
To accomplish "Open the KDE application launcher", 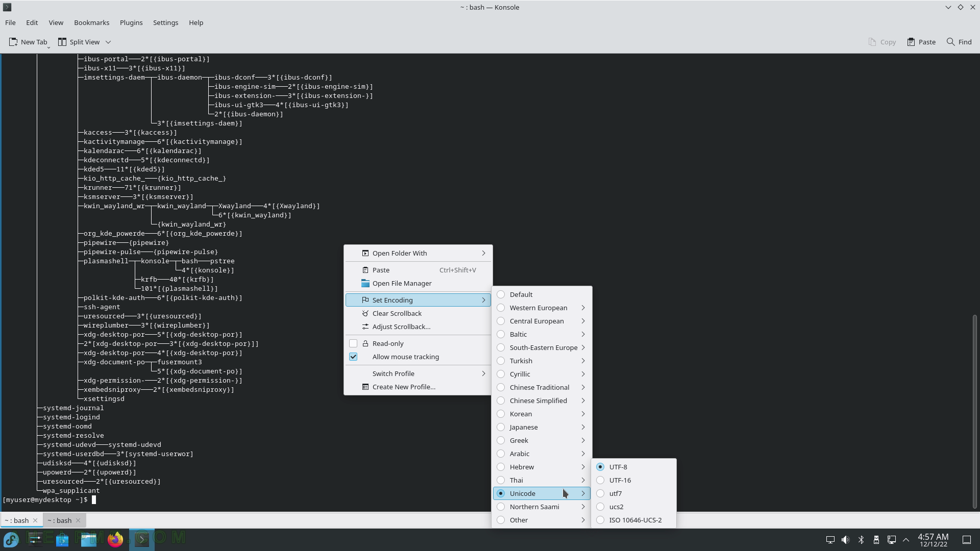I will tap(11, 539).
